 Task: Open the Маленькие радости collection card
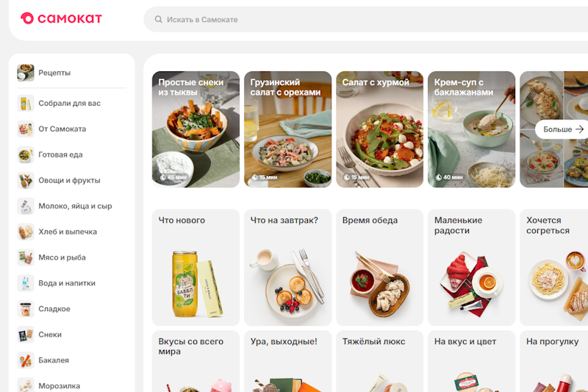tap(471, 268)
